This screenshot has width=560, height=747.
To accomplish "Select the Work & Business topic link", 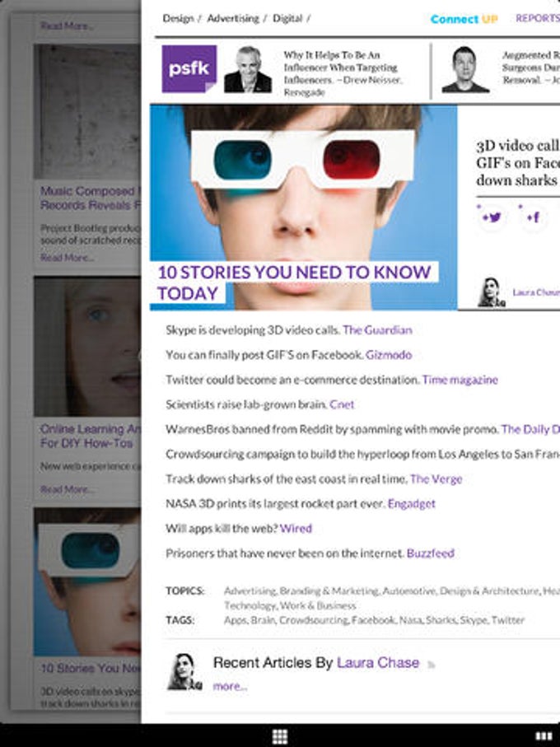I will click(318, 605).
